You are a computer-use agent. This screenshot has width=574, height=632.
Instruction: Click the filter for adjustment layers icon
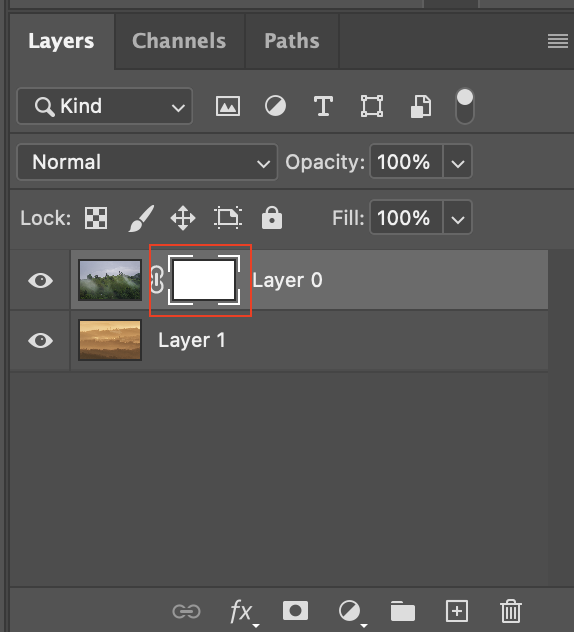[275, 106]
